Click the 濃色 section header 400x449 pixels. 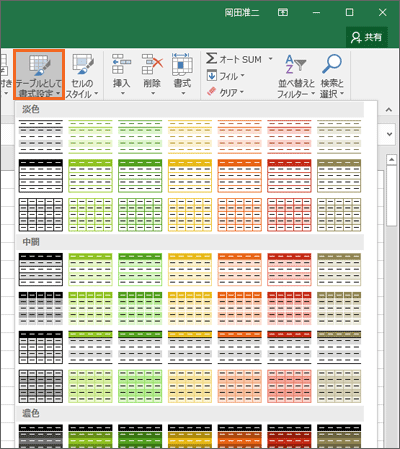[x=31, y=413]
